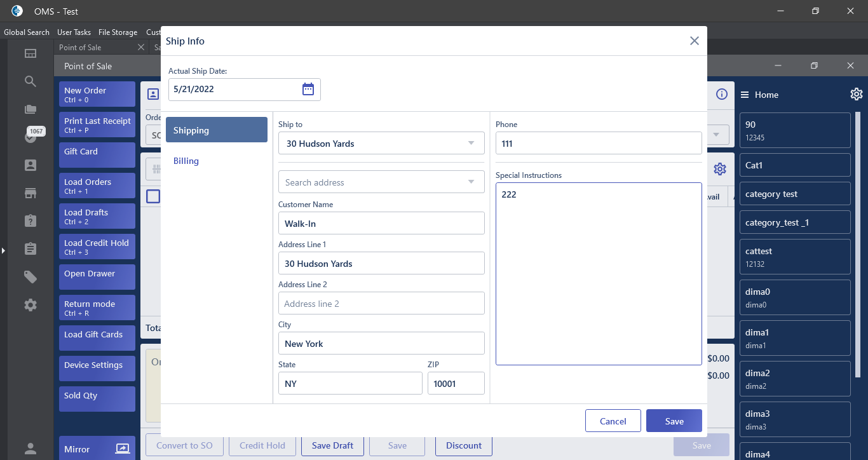Open settings gear in the left sidebar
Image resolution: width=868 pixels, height=460 pixels.
point(31,305)
